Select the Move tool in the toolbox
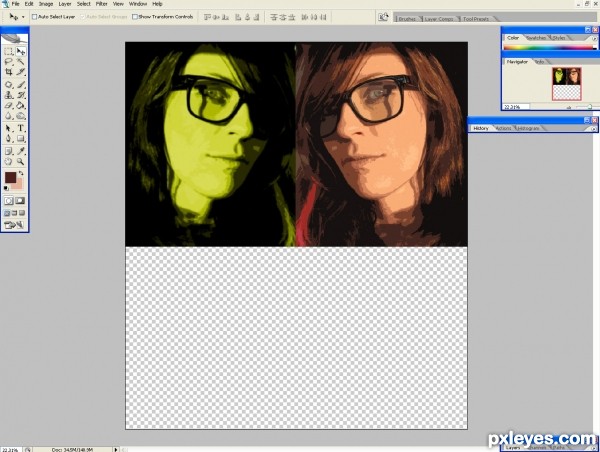The width and height of the screenshot is (600, 452). point(21,51)
